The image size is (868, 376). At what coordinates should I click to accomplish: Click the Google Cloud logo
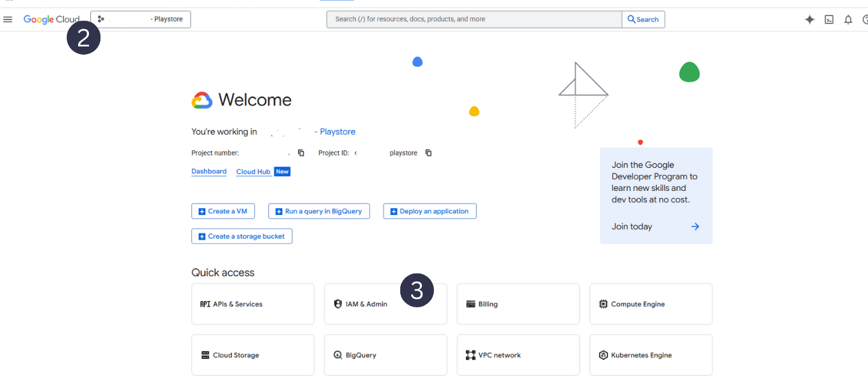point(51,20)
